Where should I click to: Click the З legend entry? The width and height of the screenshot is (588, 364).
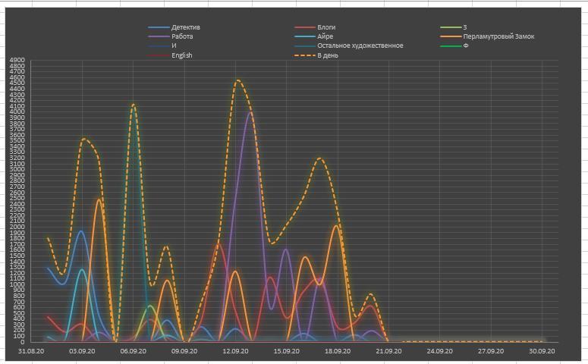465,28
